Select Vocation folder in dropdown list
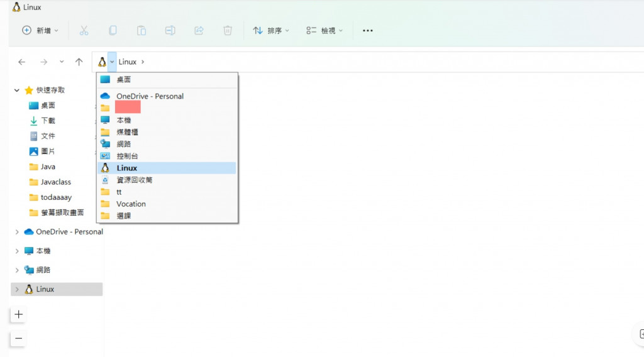 click(167, 204)
